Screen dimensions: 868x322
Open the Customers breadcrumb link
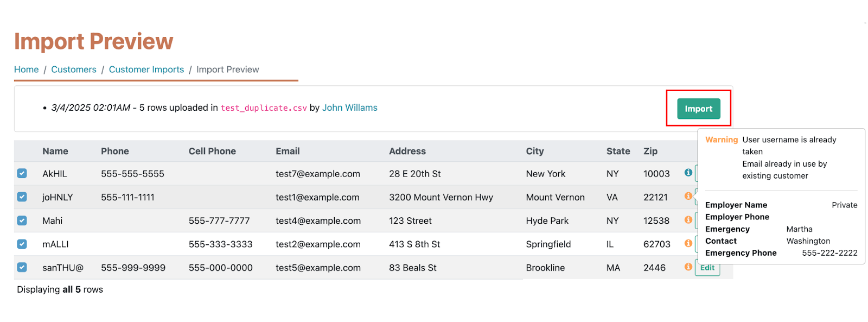[74, 70]
